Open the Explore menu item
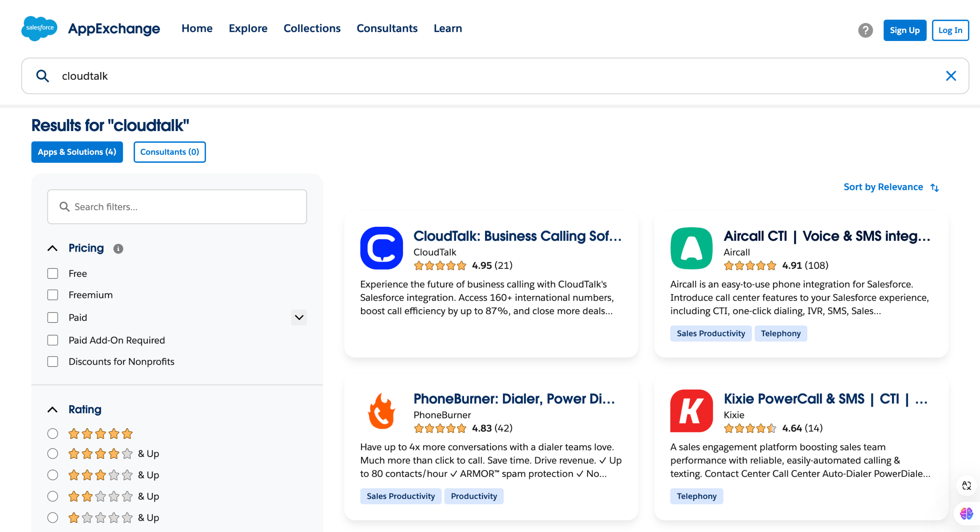980x532 pixels. point(248,28)
